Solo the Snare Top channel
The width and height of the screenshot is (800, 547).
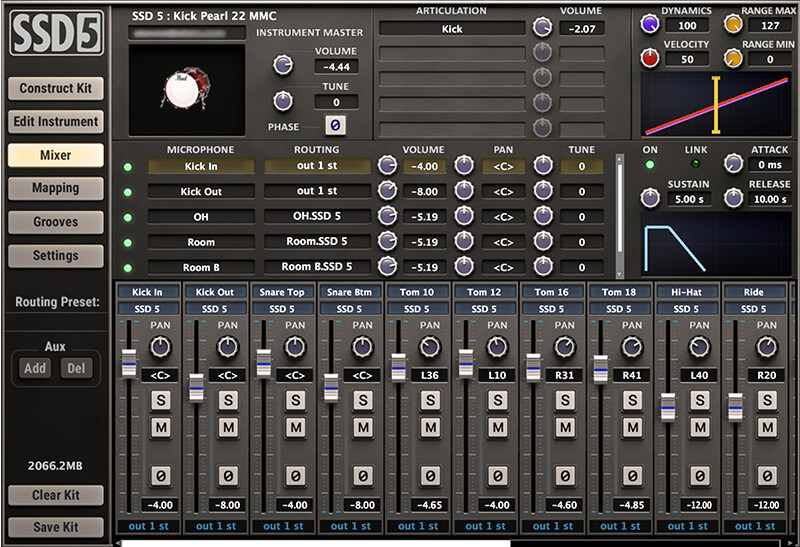(295, 400)
